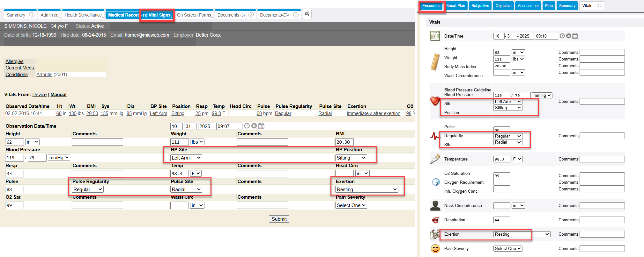Click the Resp value input field
The image size is (644, 257).
point(14,174)
